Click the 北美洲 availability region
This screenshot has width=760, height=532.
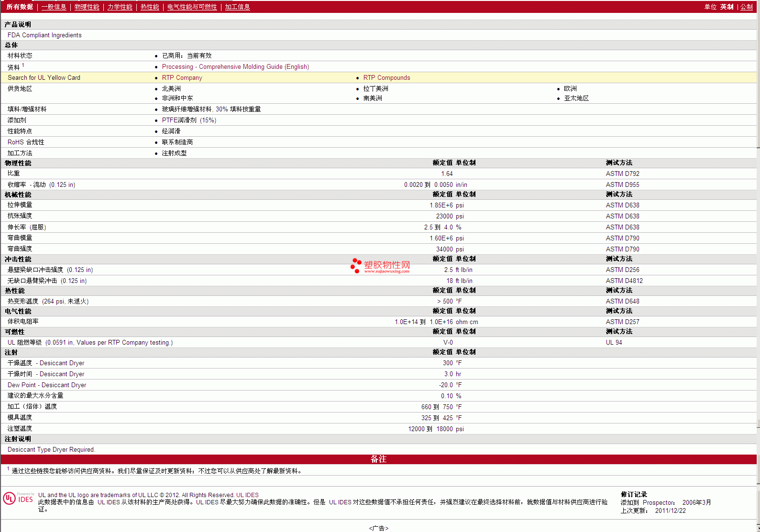pyautogui.click(x=171, y=89)
